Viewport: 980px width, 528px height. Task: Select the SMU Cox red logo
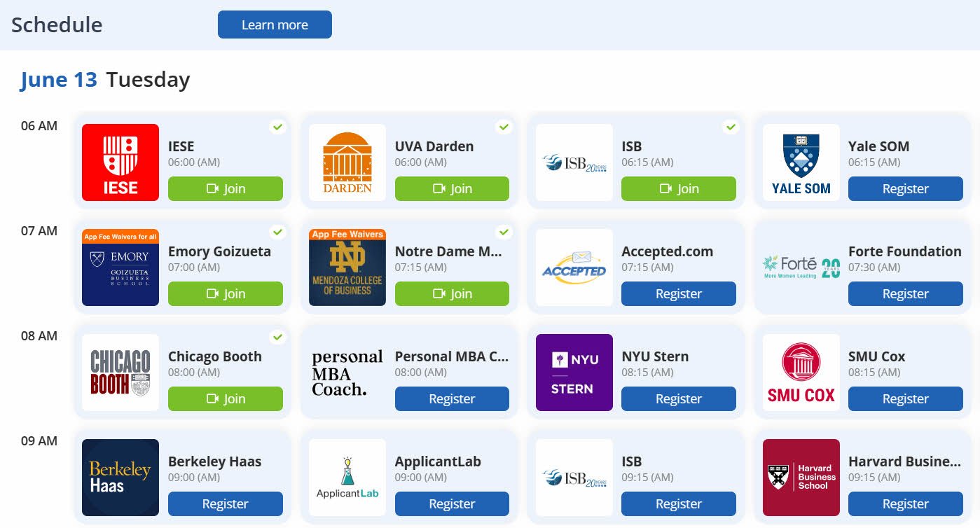point(801,373)
